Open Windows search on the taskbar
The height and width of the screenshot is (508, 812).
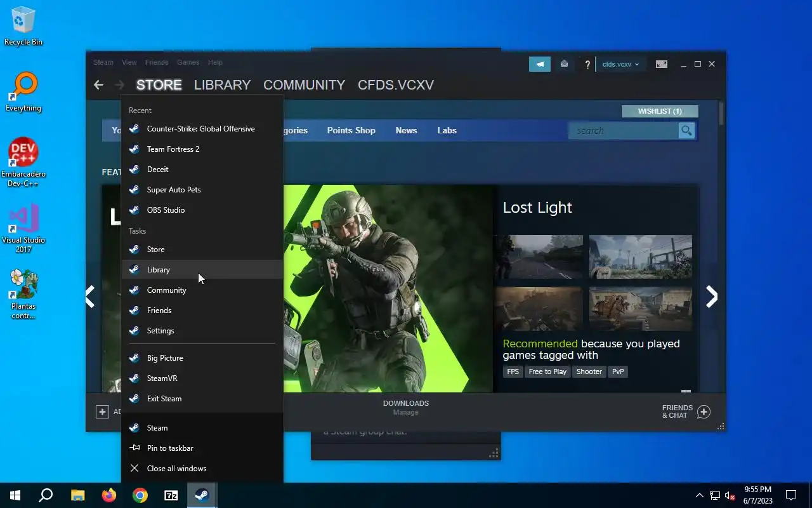click(x=46, y=495)
